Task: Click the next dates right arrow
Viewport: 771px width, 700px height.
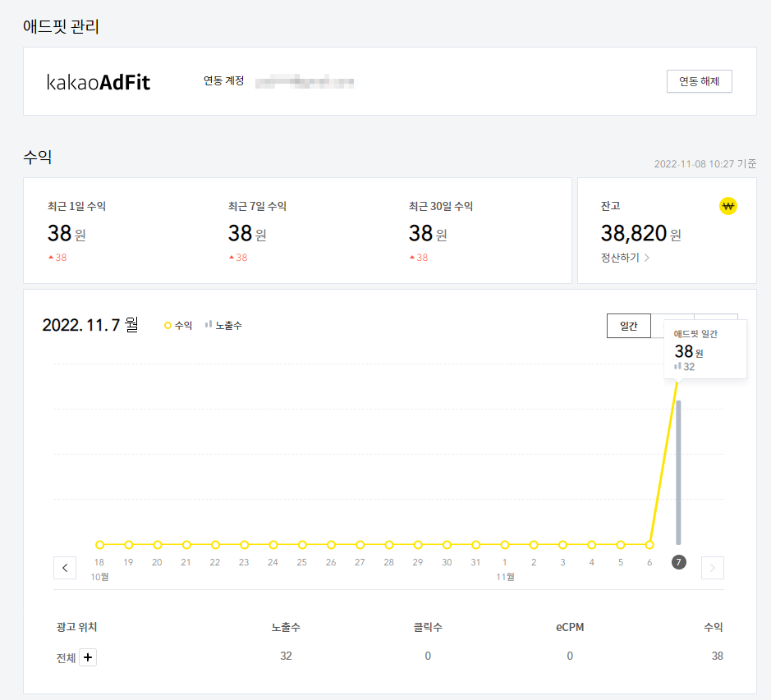Action: point(712,568)
